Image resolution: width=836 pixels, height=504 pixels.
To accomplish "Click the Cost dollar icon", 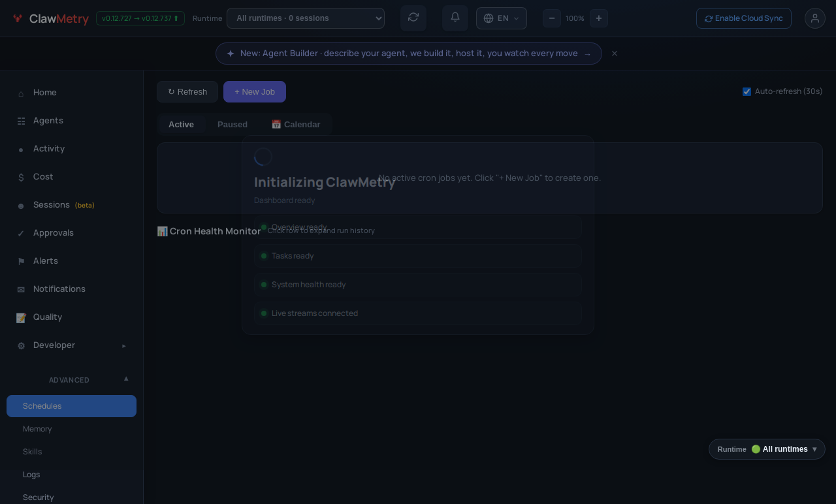I will click(x=21, y=177).
